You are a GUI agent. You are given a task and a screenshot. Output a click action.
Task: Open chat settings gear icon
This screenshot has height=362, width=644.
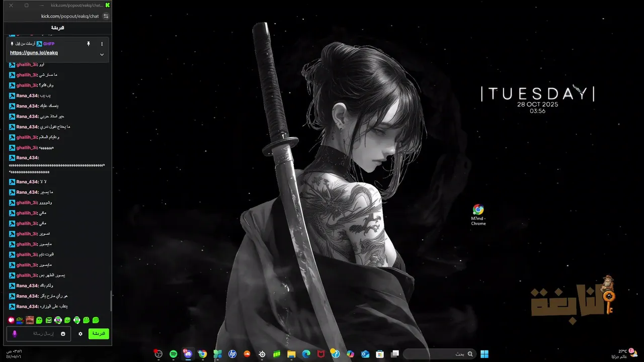tap(80, 334)
